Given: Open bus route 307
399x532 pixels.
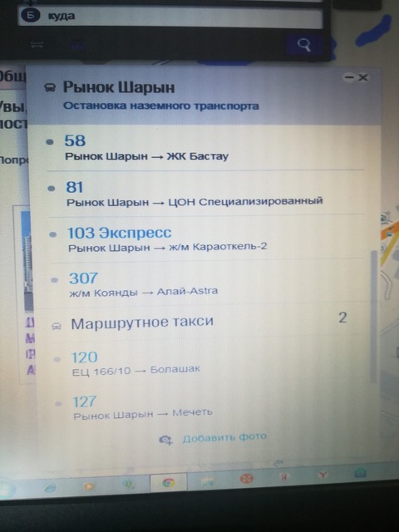Looking at the screenshot, I should coord(83,278).
